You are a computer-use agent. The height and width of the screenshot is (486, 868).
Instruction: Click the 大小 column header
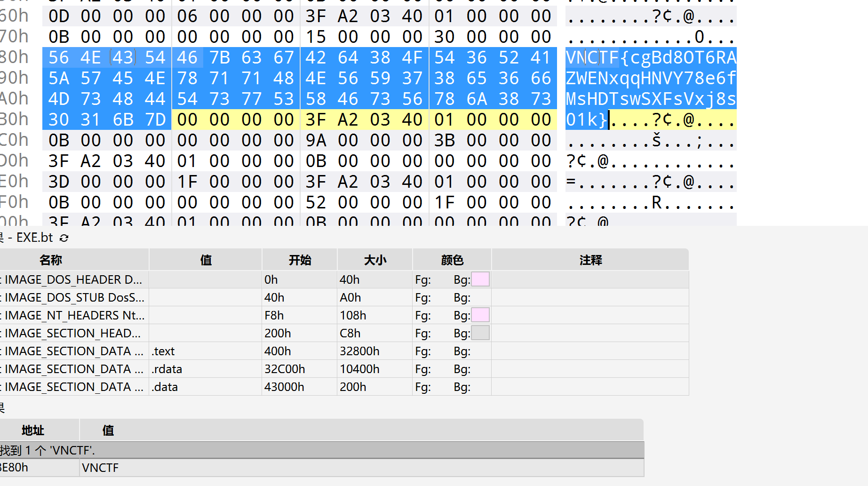(375, 260)
